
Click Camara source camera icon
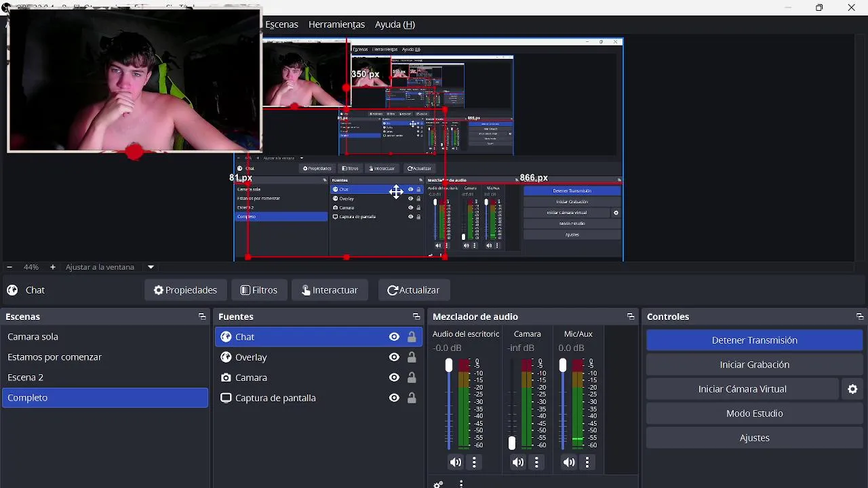226,378
